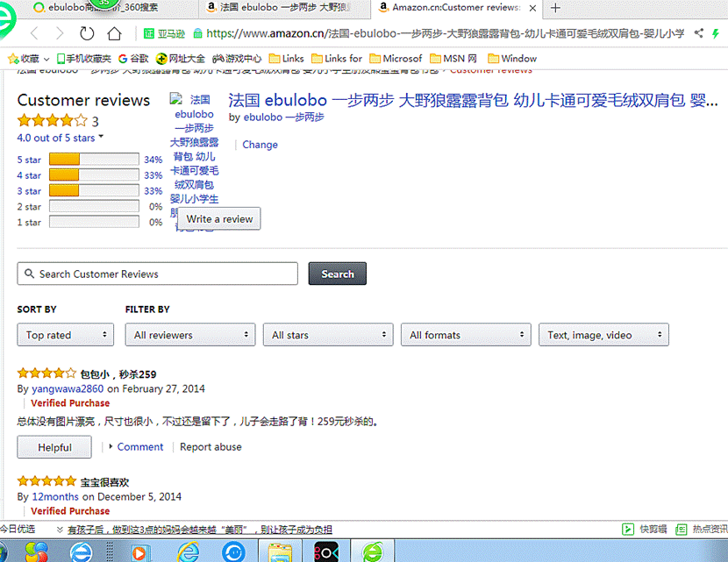Expand the 4.0 out of 5 stars popover

click(x=60, y=138)
